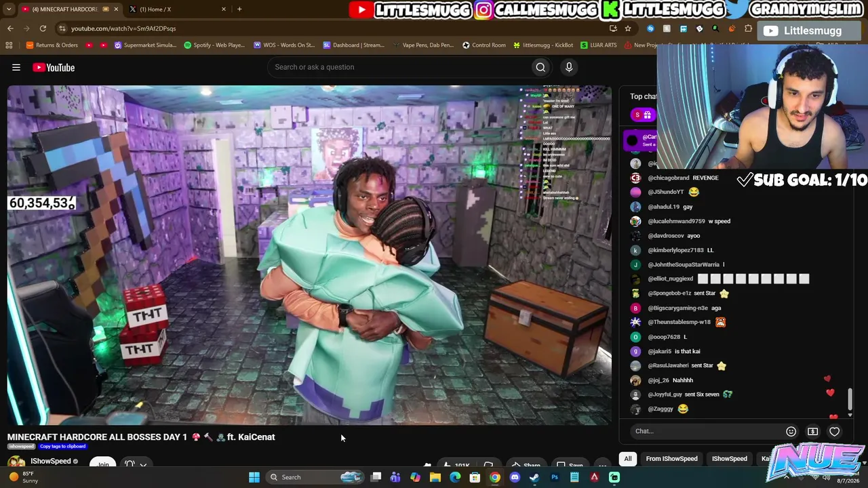Open the Windows Start menu
The image size is (868, 488).
[x=254, y=477]
